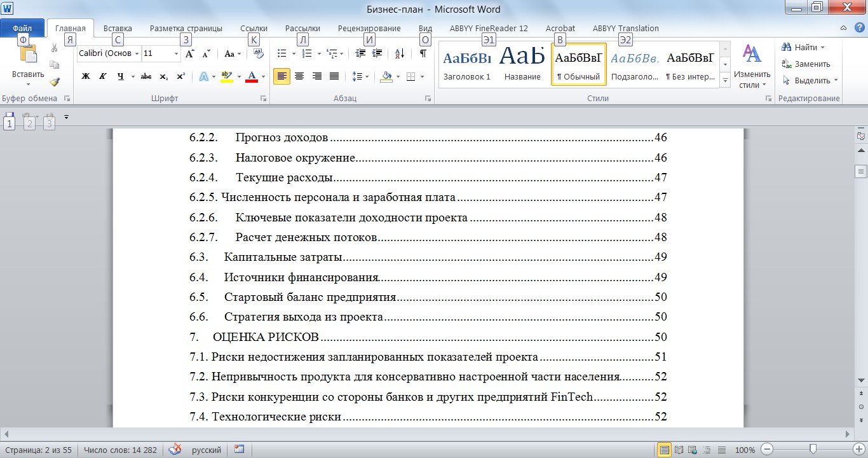Open the Рецензирование ribbon tab
Screen dimensions: 868x458
point(369,29)
